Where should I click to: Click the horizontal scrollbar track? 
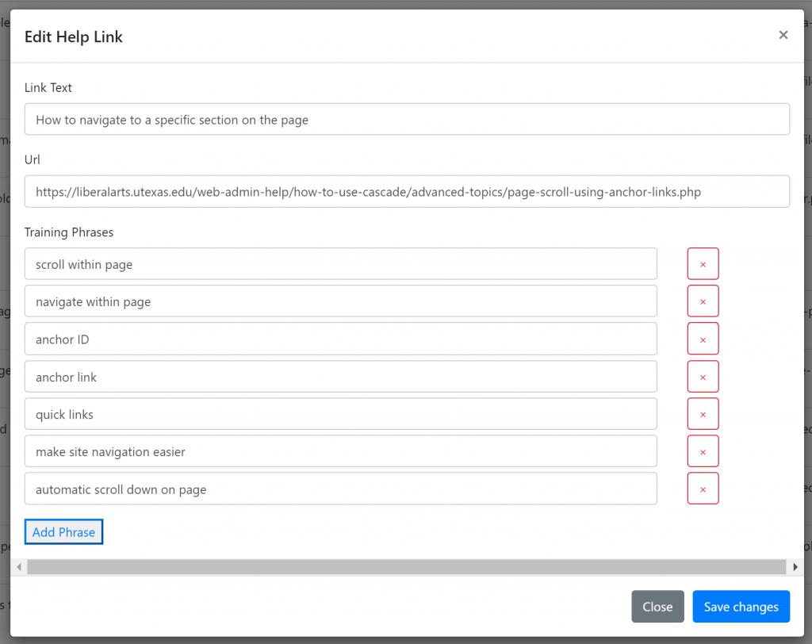(x=406, y=566)
